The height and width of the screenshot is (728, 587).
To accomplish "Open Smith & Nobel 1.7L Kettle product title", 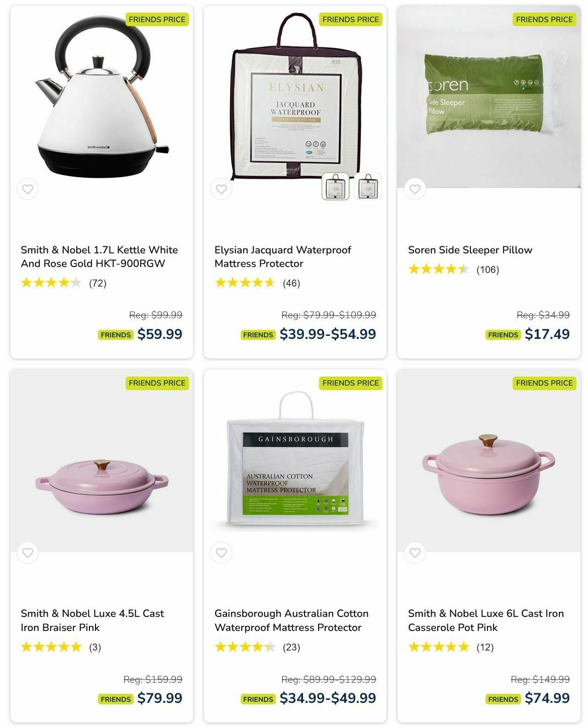I will pyautogui.click(x=100, y=257).
